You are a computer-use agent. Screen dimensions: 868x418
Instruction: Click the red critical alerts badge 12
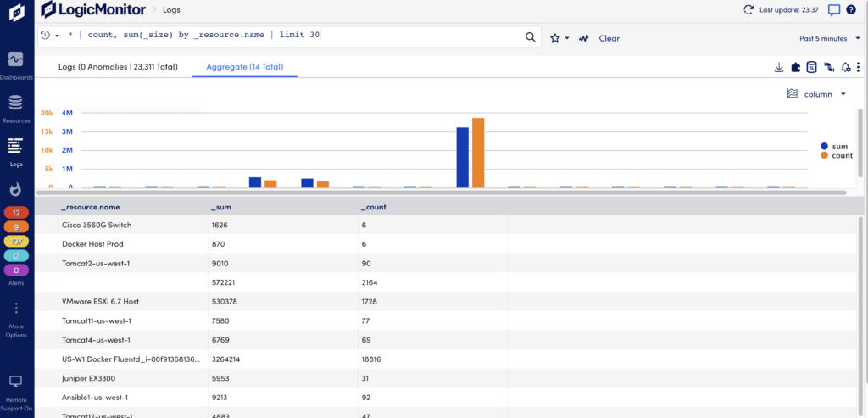pyautogui.click(x=16, y=212)
